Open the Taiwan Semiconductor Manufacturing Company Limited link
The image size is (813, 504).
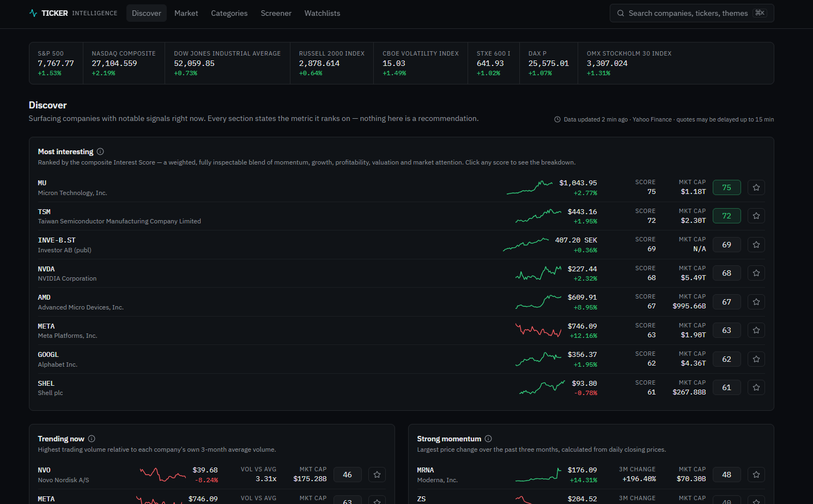[119, 221]
